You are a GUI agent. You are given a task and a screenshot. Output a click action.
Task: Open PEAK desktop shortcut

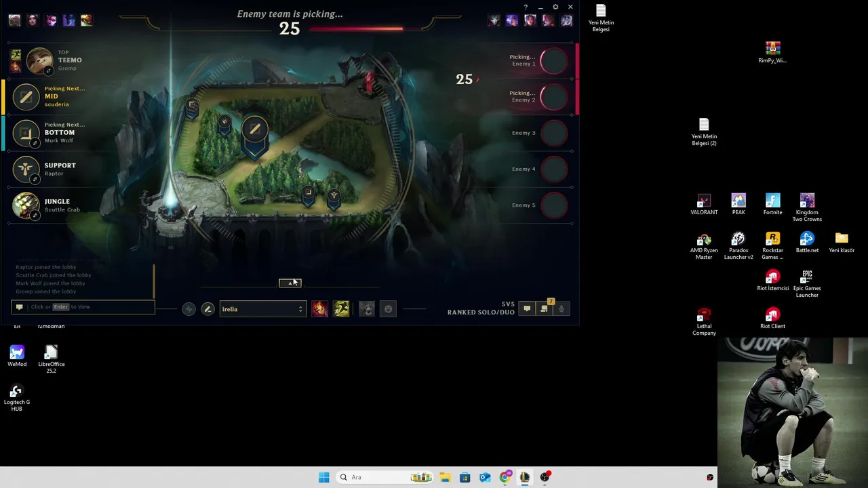[738, 205]
